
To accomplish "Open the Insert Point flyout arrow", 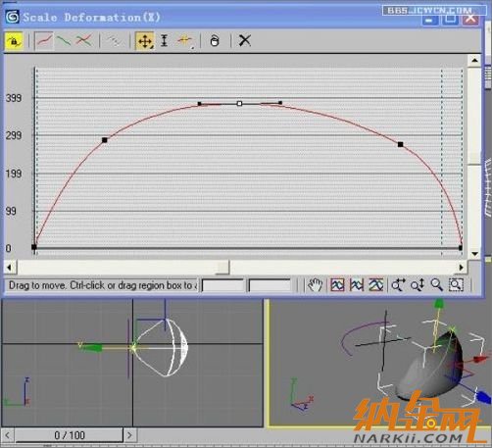I will pyautogui.click(x=192, y=48).
